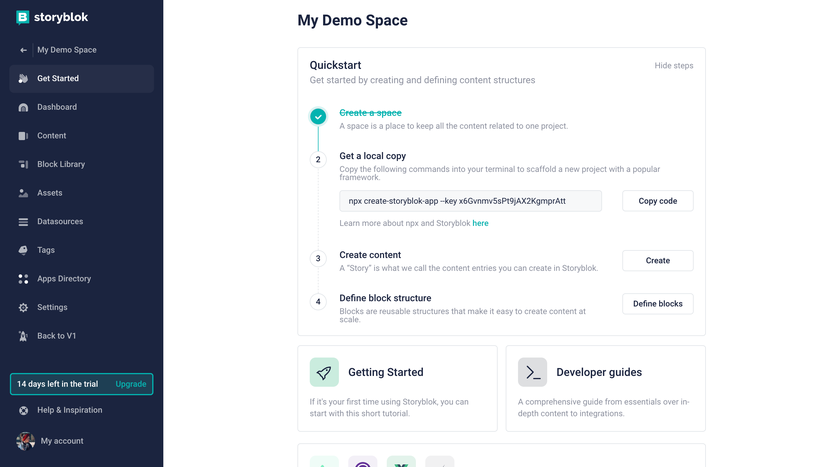This screenshot has height=467, width=840.
Task: Click the back arrow beside My Demo Space
Action: pos(23,50)
